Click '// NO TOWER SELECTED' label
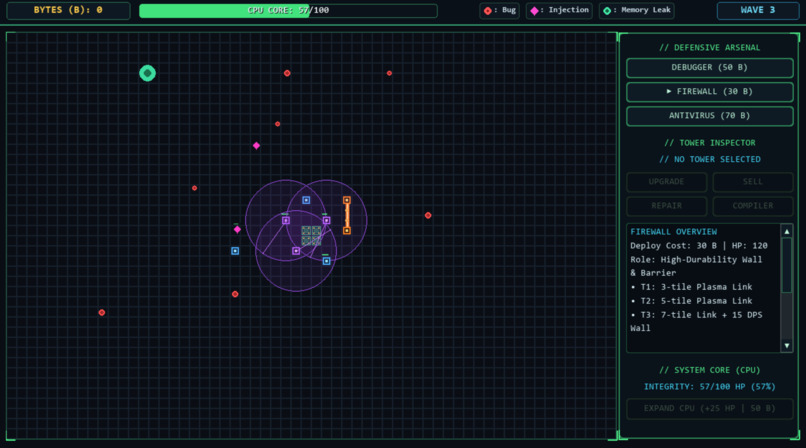The width and height of the screenshot is (806, 448). click(x=709, y=160)
